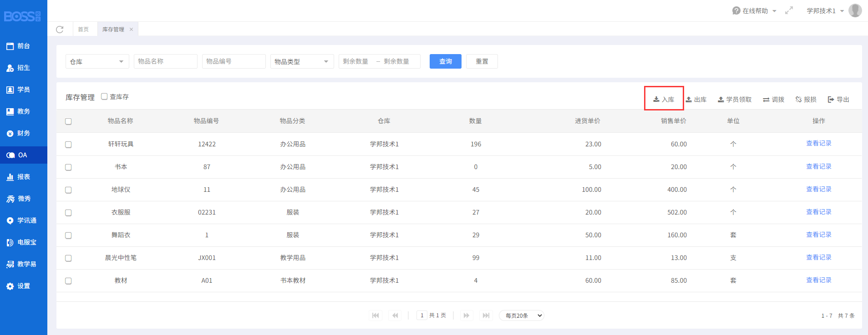
Task: Click the refresh page icon
Action: click(x=60, y=30)
